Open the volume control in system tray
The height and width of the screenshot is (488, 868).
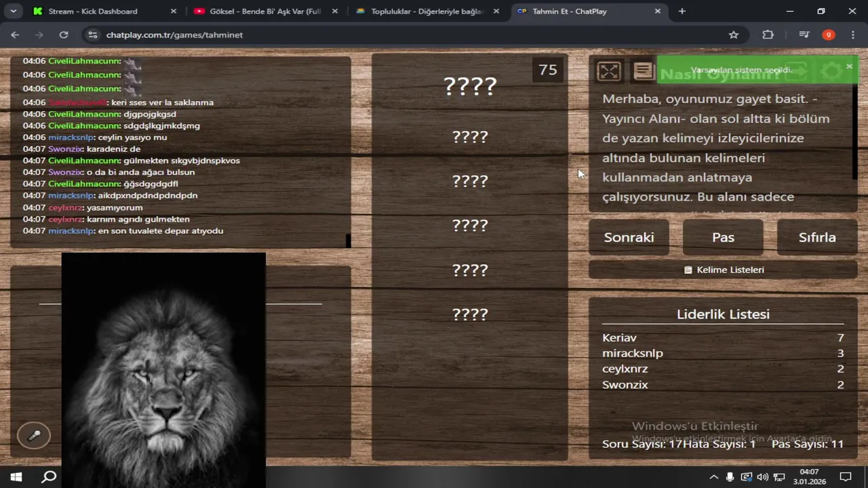pyautogui.click(x=762, y=476)
